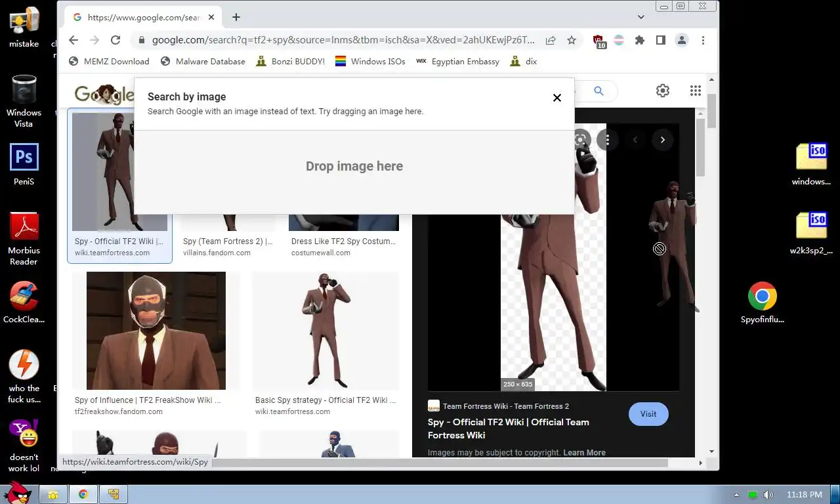Click the Chrome address bar URL
This screenshot has height=504, width=840.
(343, 40)
